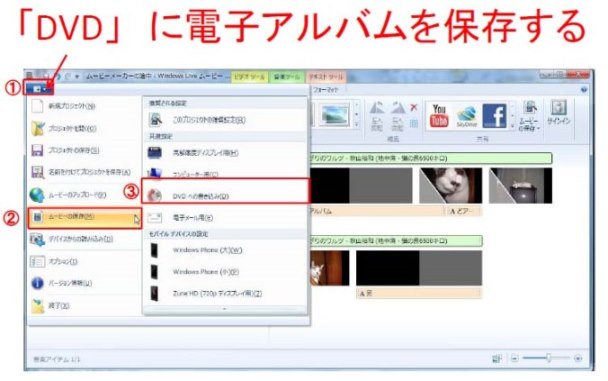Click the ムービーのアップロード globe icon
Viewport: 608px width, 381px height.
[37, 195]
